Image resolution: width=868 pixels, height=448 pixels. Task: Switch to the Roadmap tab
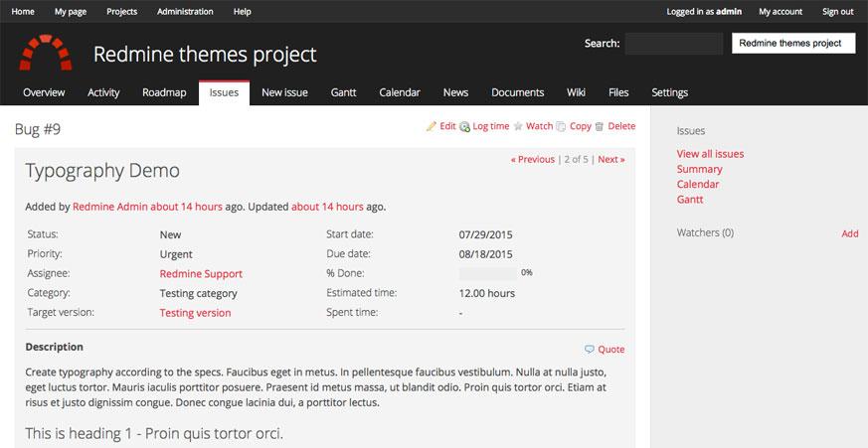point(164,92)
